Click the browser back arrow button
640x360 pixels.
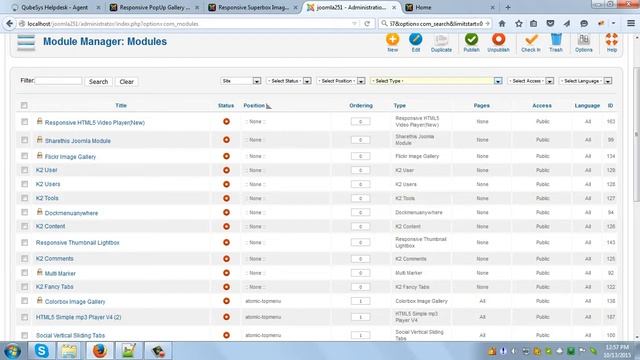tap(9, 24)
